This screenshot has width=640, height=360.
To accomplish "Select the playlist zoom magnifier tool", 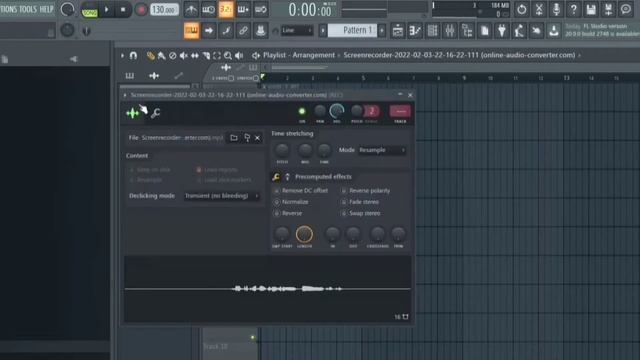I will (x=228, y=56).
